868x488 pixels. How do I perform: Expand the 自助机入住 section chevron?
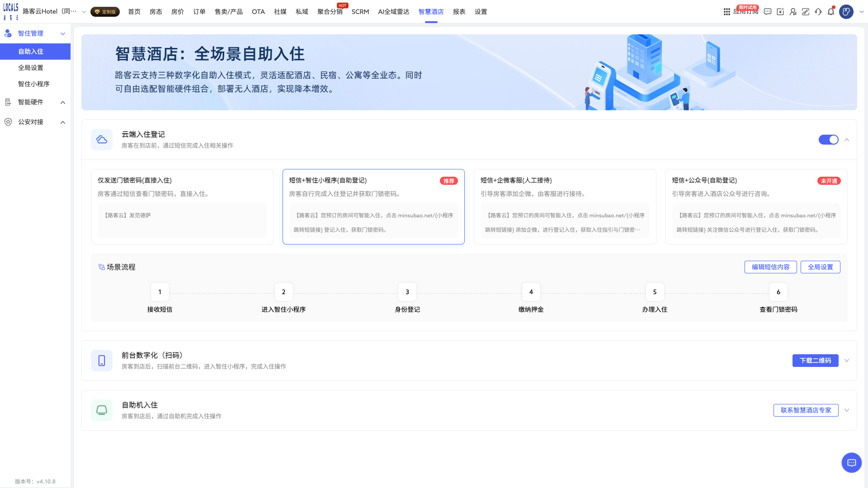pyautogui.click(x=847, y=410)
